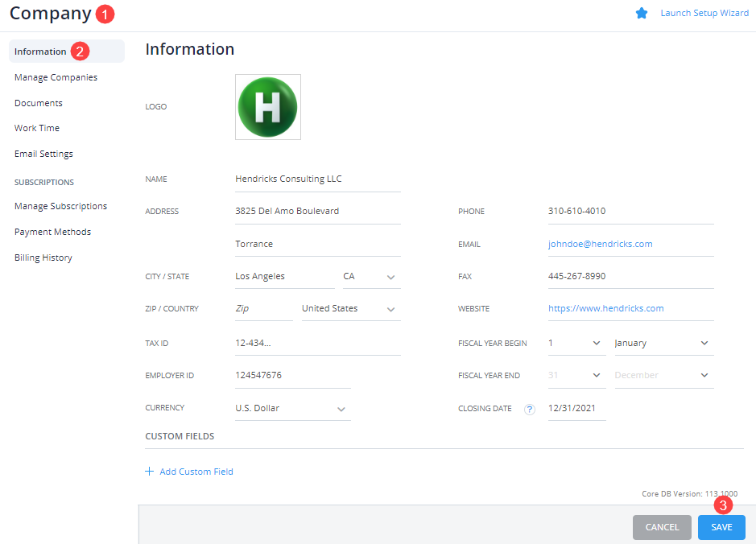Open the State dropdown showing CA
This screenshot has width=756, height=544.
[372, 277]
